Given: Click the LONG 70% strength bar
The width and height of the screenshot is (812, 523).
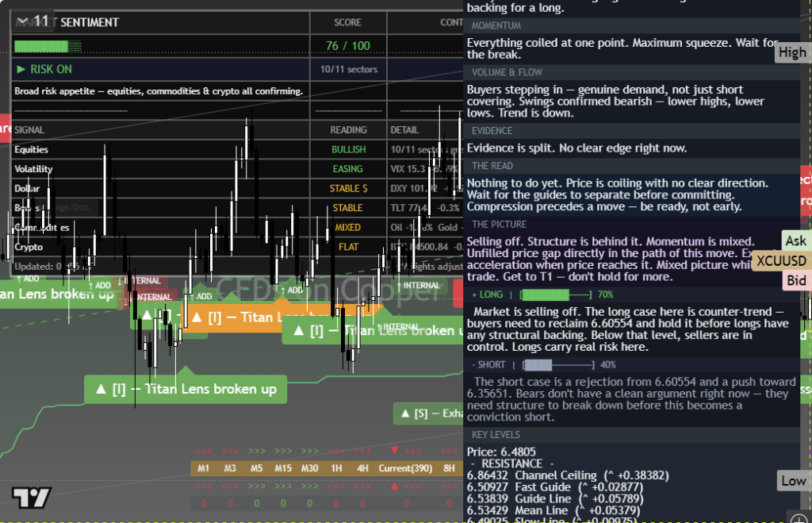Looking at the screenshot, I should click(x=556, y=295).
